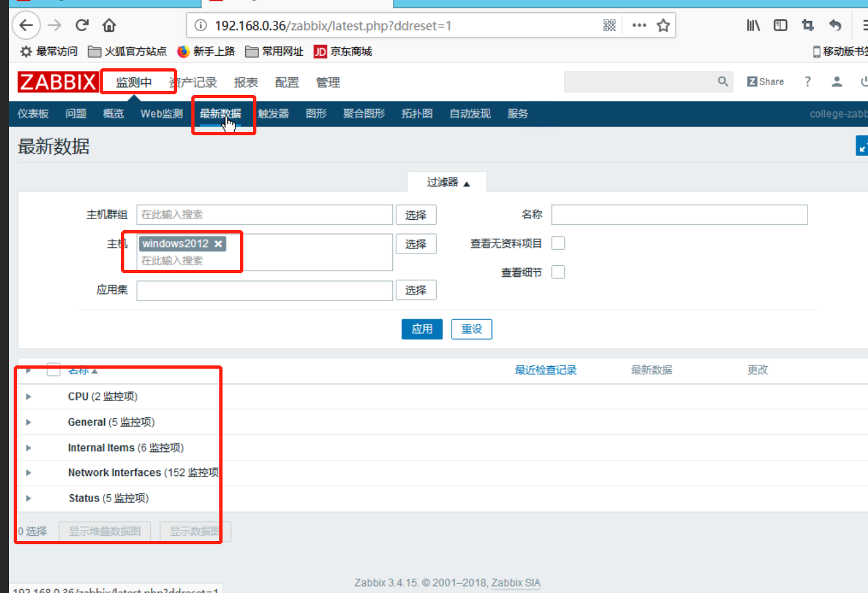Tick the select-all checkbox in table header

pyautogui.click(x=53, y=369)
